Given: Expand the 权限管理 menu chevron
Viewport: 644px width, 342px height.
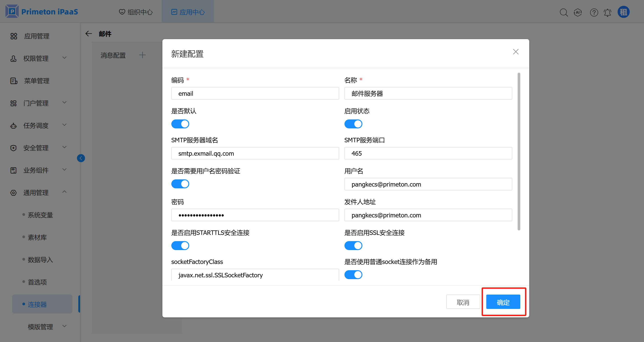Looking at the screenshot, I should [x=64, y=58].
